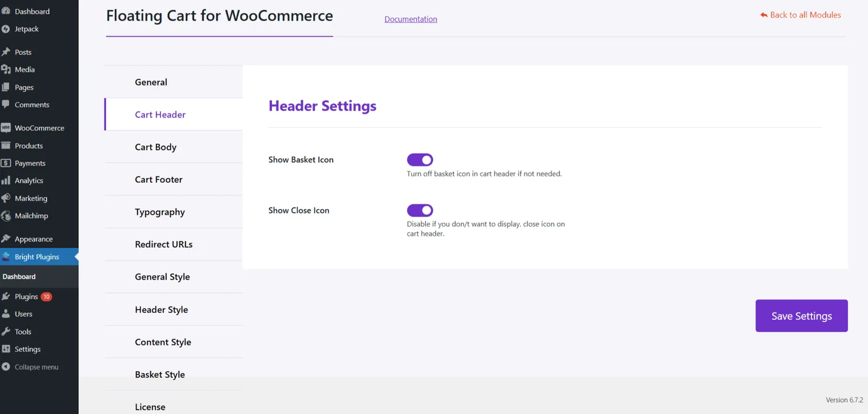Toggle the Show Basket Icon switch
Image resolution: width=868 pixels, height=414 pixels.
click(x=420, y=160)
